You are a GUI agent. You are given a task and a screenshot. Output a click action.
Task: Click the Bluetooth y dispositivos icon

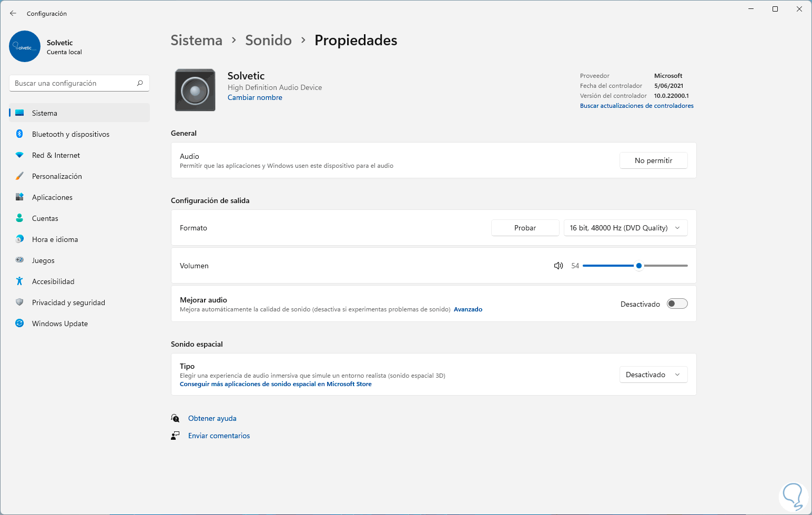pyautogui.click(x=19, y=134)
